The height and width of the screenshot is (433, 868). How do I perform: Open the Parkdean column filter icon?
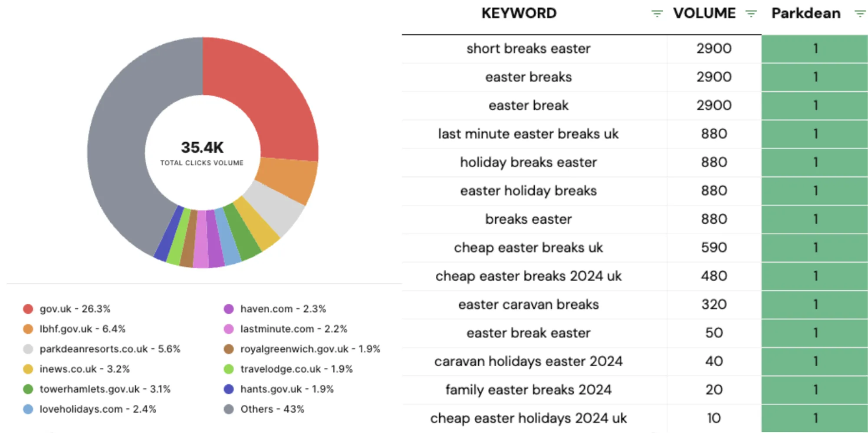pos(860,14)
